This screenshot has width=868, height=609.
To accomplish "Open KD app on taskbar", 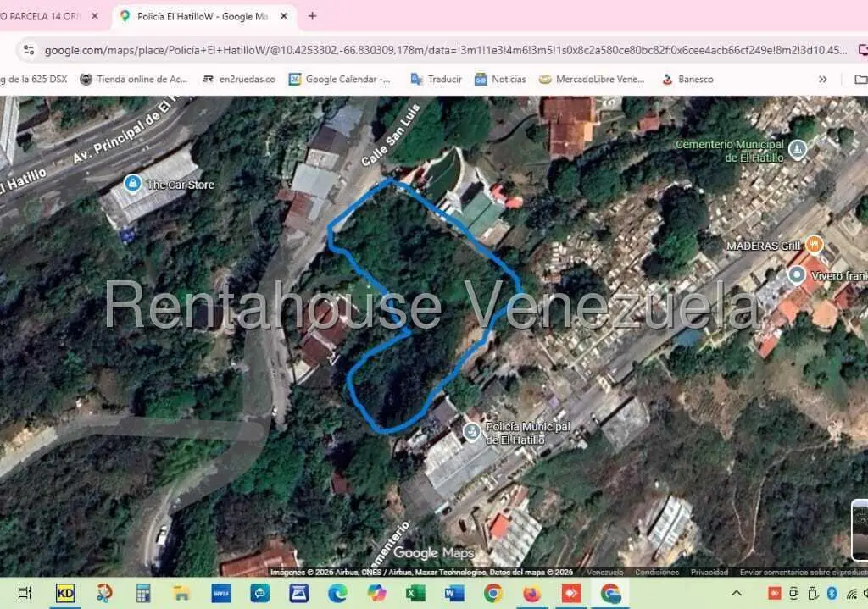I will 64,594.
